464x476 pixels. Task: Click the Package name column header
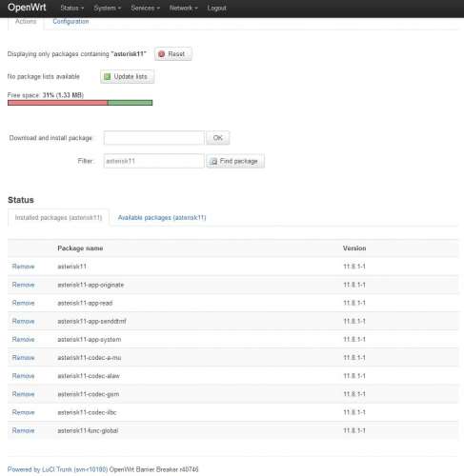point(80,248)
